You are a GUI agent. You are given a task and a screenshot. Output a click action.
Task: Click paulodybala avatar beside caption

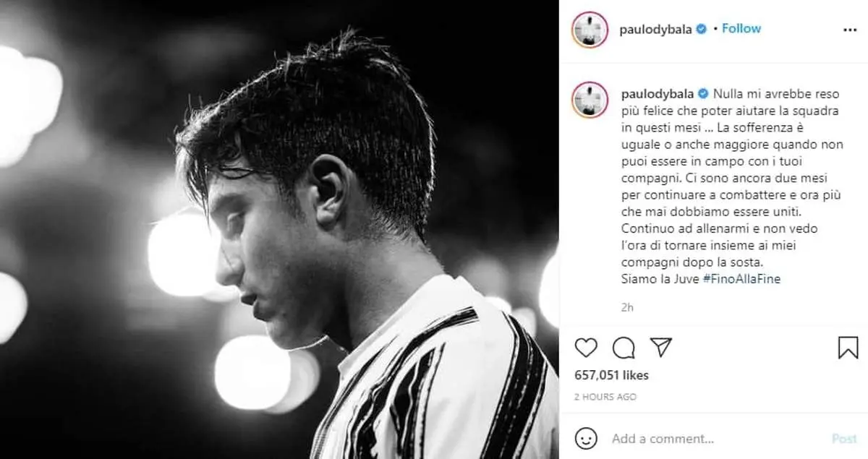pyautogui.click(x=591, y=100)
